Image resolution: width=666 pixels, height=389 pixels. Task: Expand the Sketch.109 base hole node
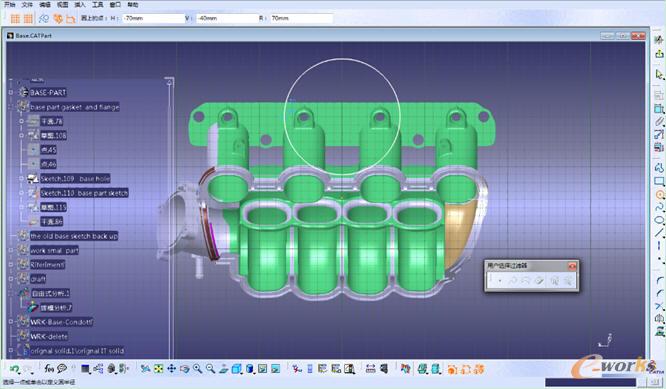click(x=21, y=179)
